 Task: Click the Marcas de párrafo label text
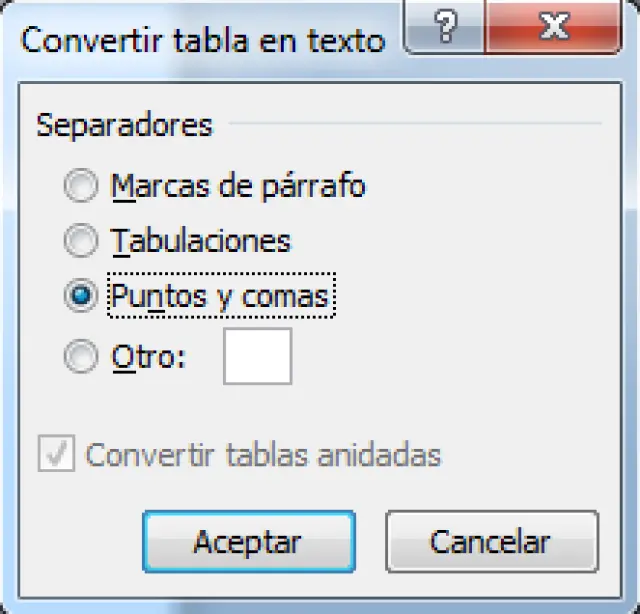[238, 186]
